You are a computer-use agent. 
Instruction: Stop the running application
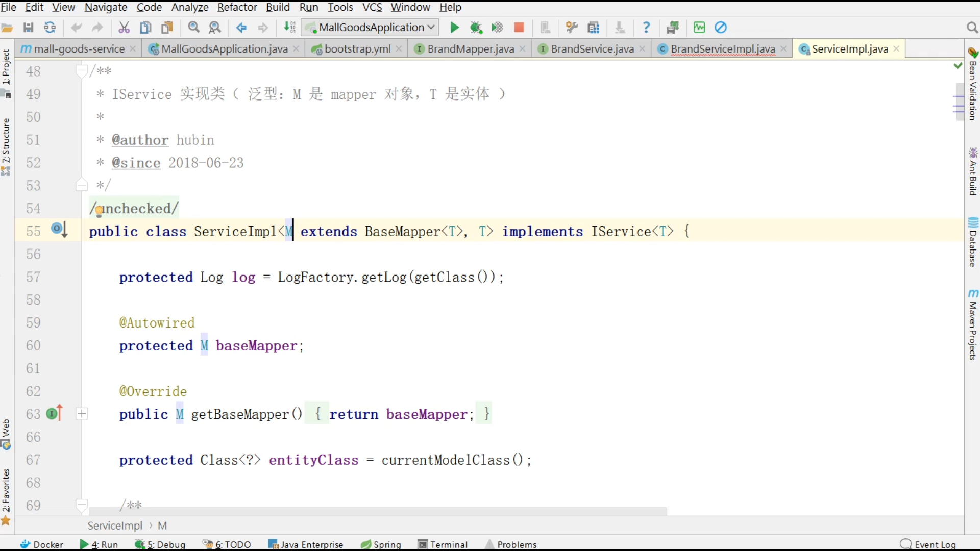point(519,27)
